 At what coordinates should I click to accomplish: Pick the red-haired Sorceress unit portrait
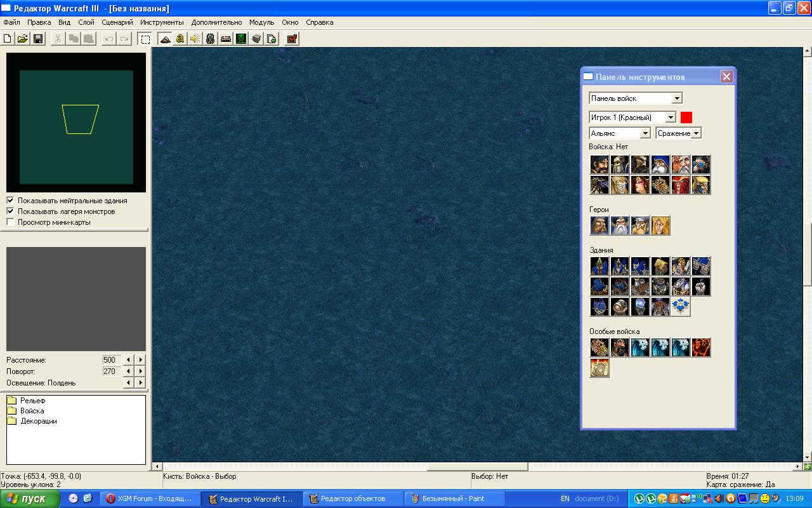coord(640,185)
